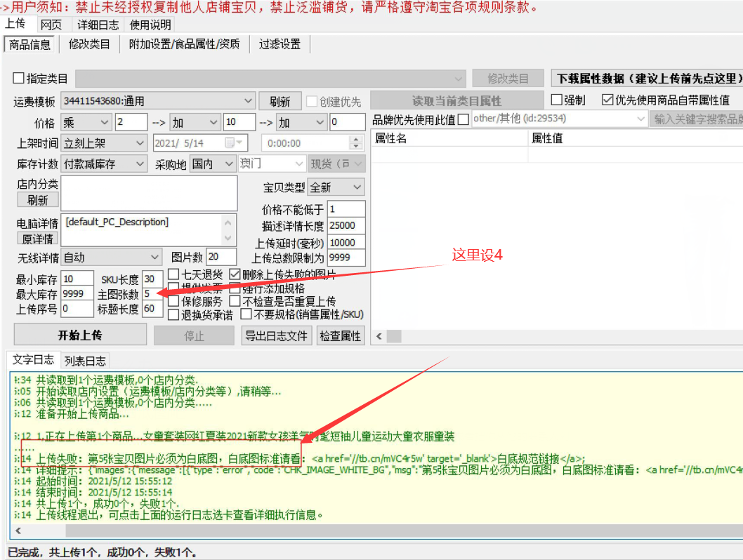743x560 pixels.
Task: Enable the 七天退货 checkbox
Action: click(174, 274)
